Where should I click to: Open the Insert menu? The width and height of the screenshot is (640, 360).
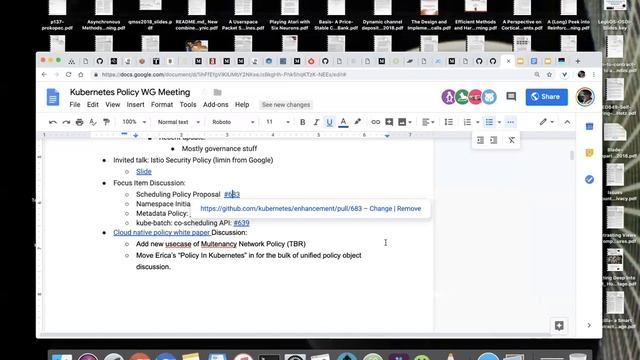pyautogui.click(x=136, y=105)
